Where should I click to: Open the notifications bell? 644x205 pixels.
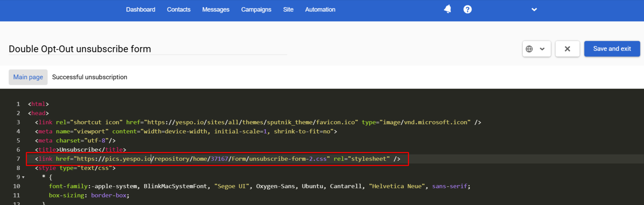(447, 9)
